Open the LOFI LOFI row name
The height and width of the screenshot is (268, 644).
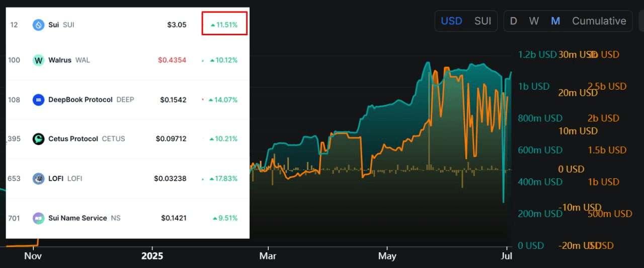pyautogui.click(x=65, y=178)
